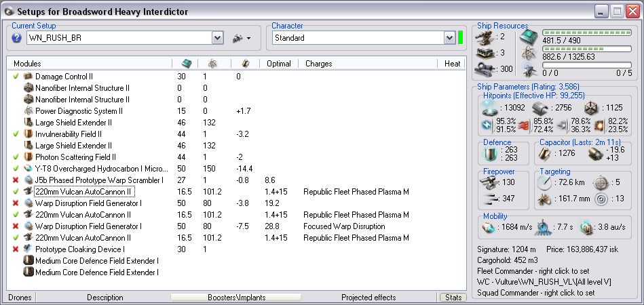Click the blue help question mark icon
This screenshot has width=644, height=305.
16,38
